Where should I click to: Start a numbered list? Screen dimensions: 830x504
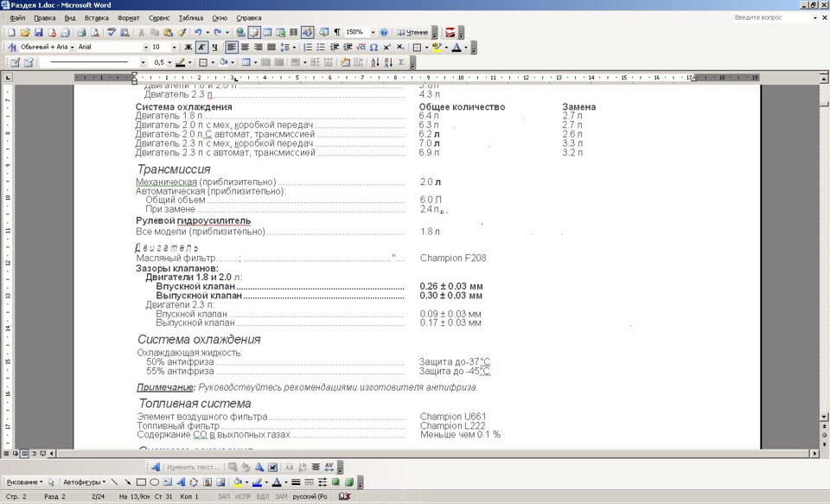click(308, 48)
